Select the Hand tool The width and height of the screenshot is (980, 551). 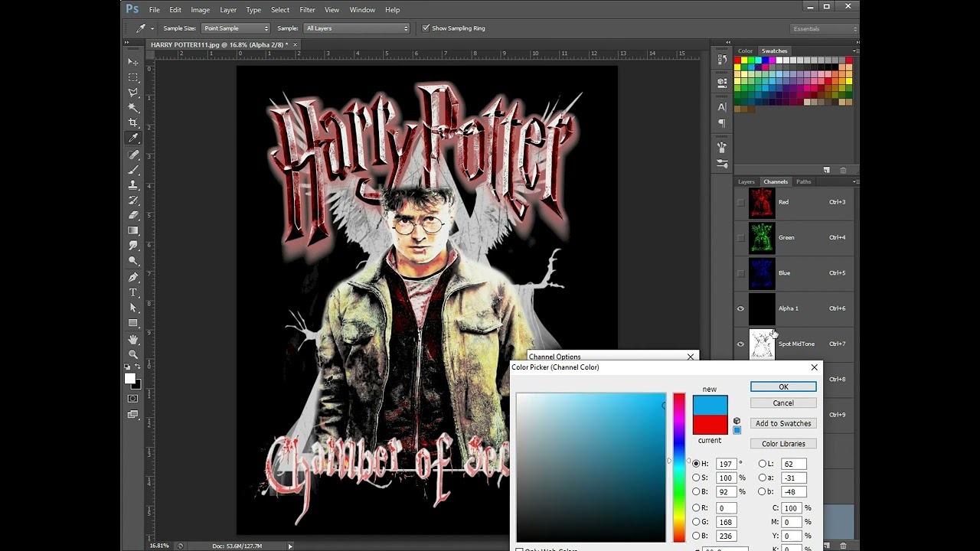pyautogui.click(x=133, y=339)
